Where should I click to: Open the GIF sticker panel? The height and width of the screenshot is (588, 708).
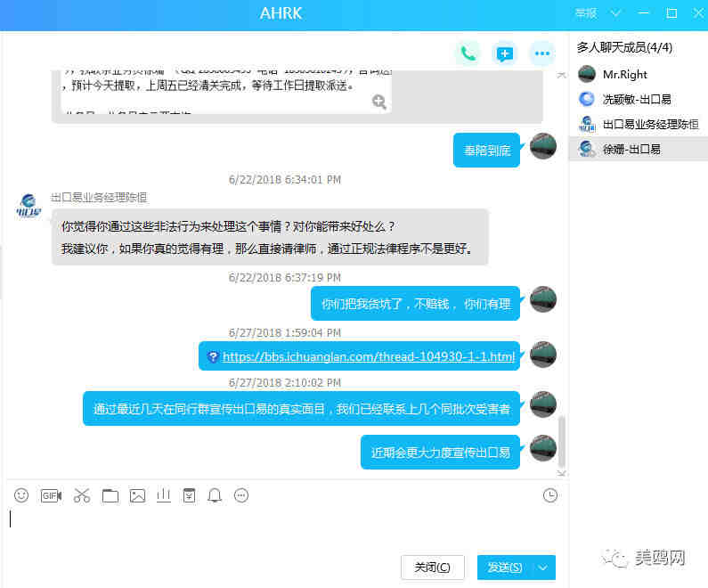[51, 496]
